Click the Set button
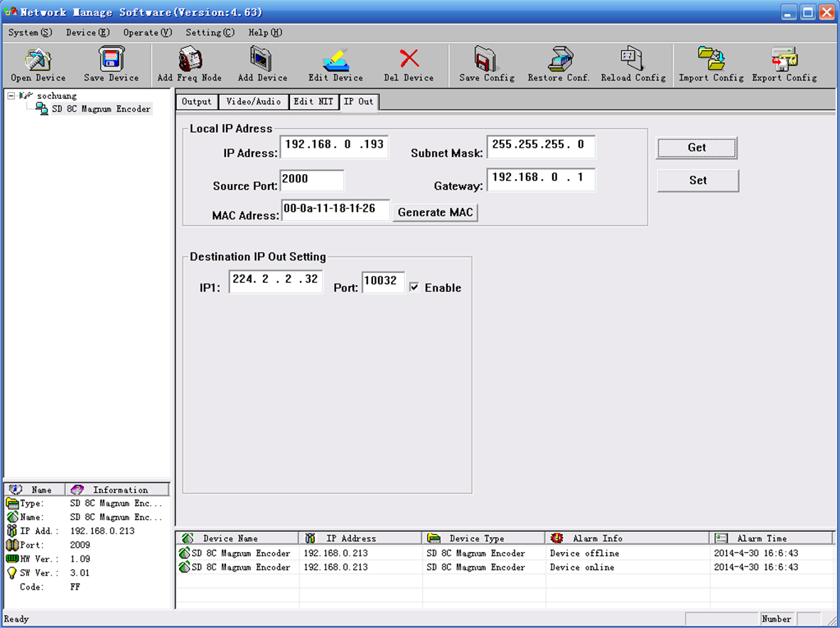 tap(697, 180)
